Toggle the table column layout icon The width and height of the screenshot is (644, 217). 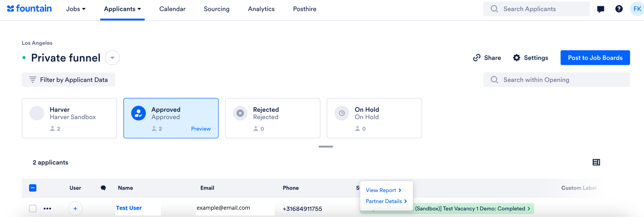point(596,162)
